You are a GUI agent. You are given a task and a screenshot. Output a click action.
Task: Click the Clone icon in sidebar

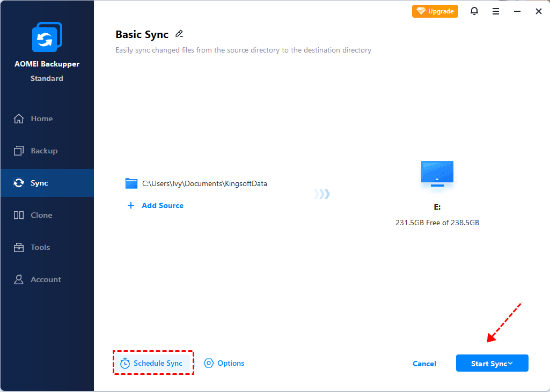point(19,215)
